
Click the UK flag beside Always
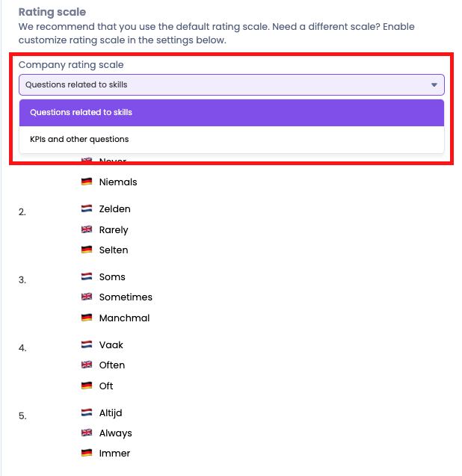tap(87, 433)
